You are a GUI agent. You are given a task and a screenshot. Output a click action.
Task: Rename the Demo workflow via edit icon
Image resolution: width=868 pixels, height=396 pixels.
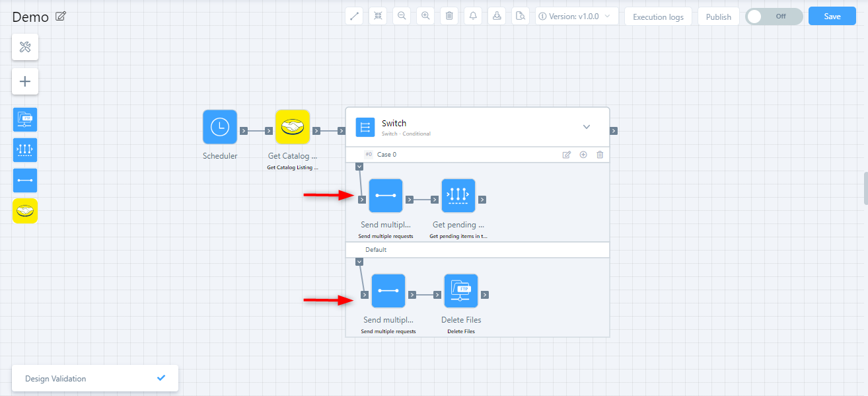pos(61,17)
